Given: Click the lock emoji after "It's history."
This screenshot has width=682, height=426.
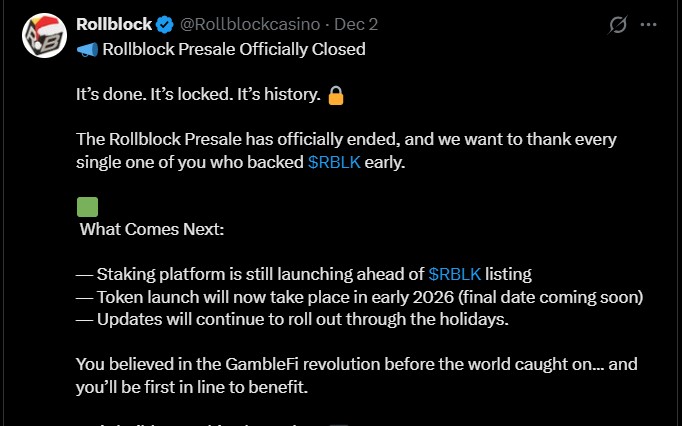Looking at the screenshot, I should point(335,97).
